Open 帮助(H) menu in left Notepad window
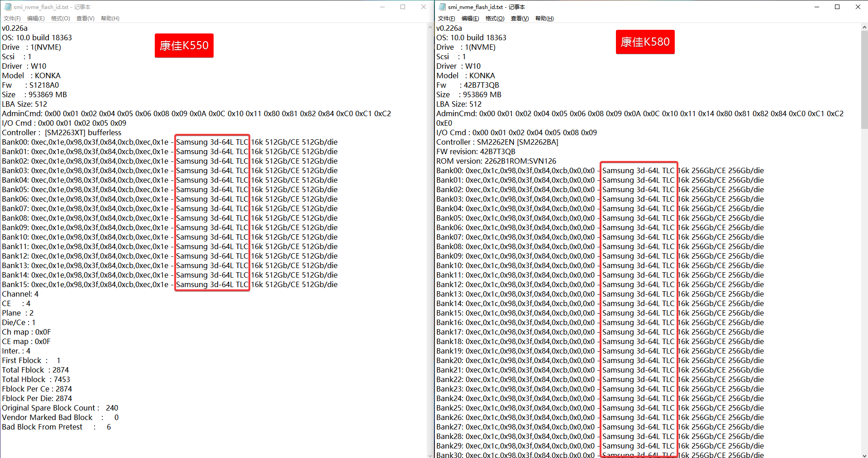The width and height of the screenshot is (868, 458). (110, 19)
